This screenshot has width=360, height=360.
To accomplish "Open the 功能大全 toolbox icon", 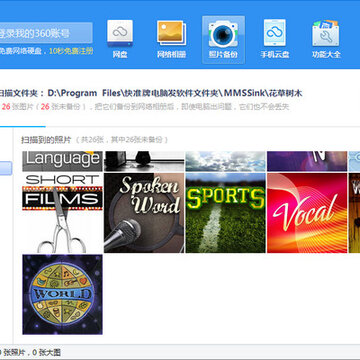I will click(326, 40).
